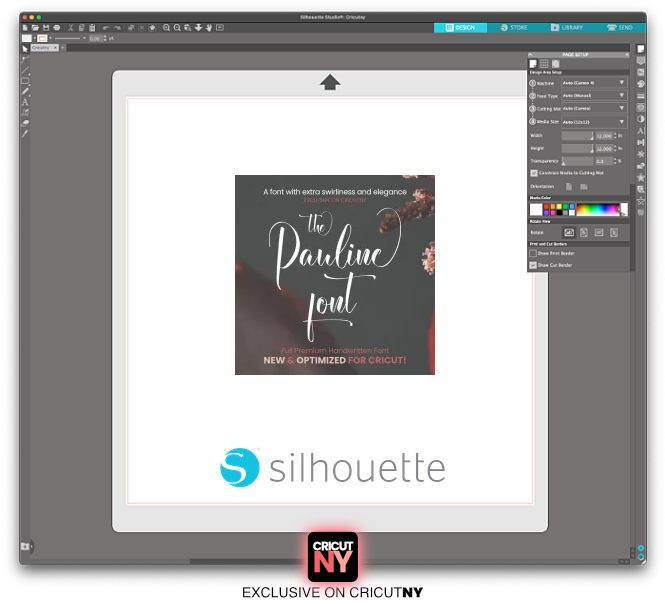
Task: Switch to the DESIGN tab
Action: pyautogui.click(x=460, y=28)
